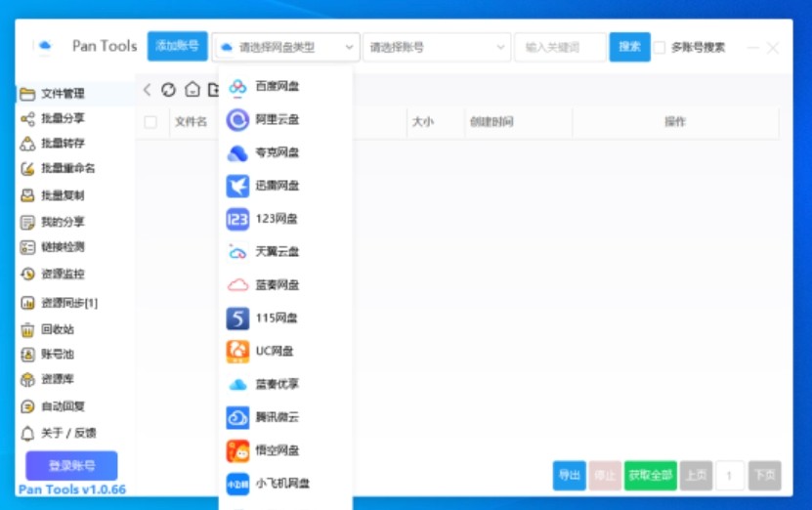Click the UC网盘 orange icon

(237, 351)
